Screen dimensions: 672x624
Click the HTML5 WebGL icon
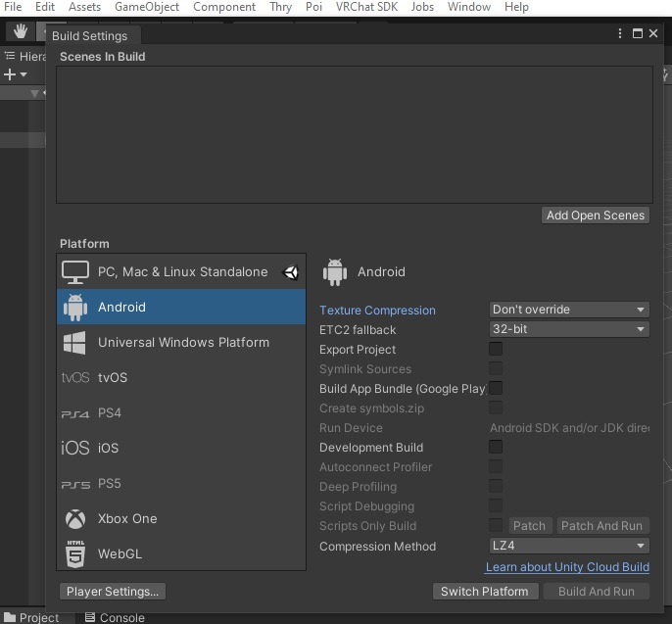[x=75, y=553]
